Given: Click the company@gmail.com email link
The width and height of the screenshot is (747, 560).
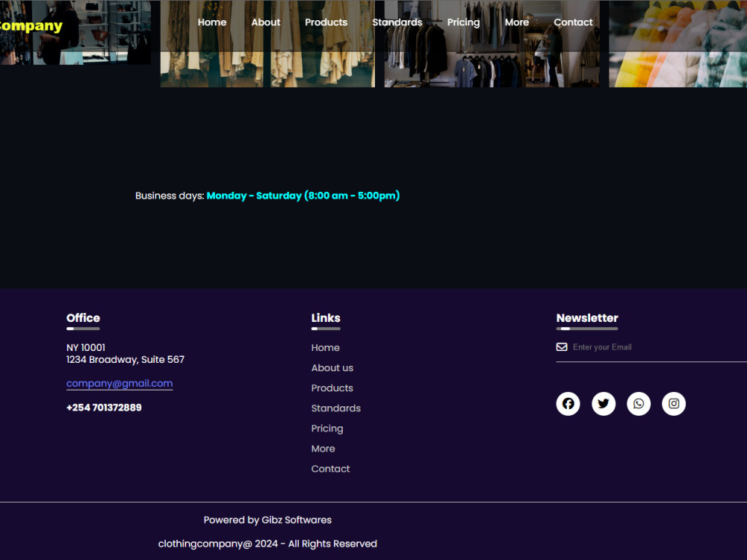Looking at the screenshot, I should 120,383.
